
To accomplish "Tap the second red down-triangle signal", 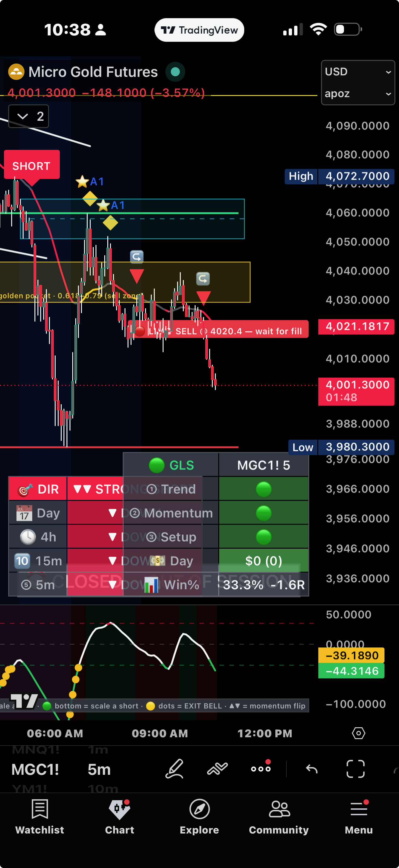I will point(203,298).
